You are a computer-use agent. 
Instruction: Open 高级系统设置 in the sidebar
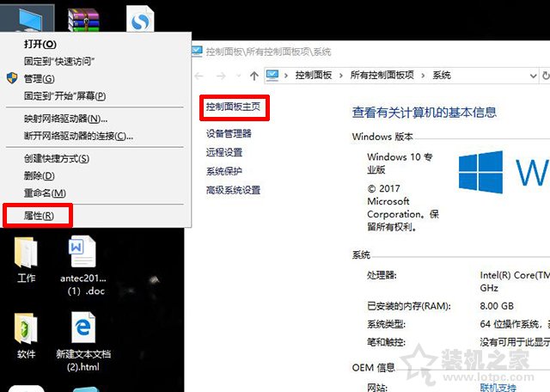[x=233, y=190]
